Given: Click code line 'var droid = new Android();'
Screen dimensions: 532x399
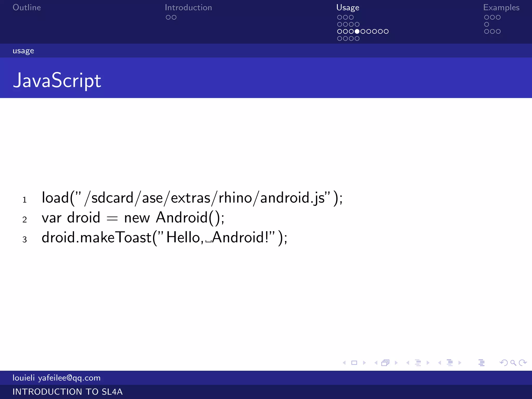Looking at the screenshot, I should tap(133, 218).
